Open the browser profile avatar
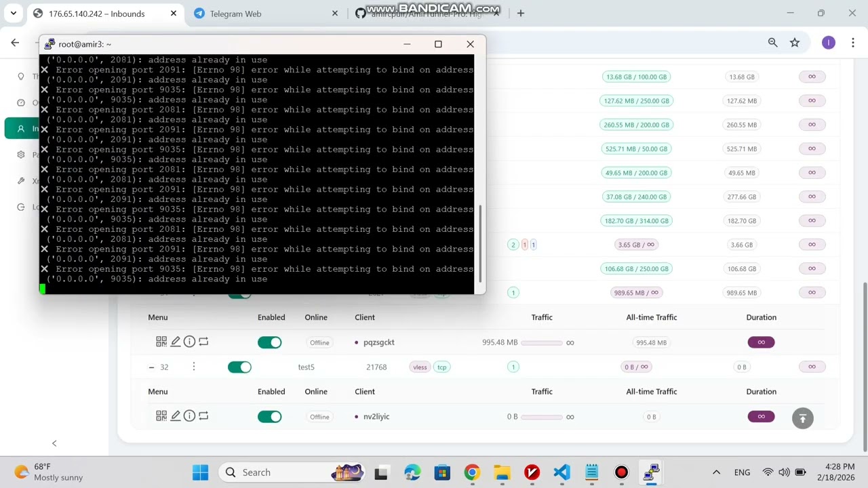Screen dimensions: 868x488 pos(828,43)
